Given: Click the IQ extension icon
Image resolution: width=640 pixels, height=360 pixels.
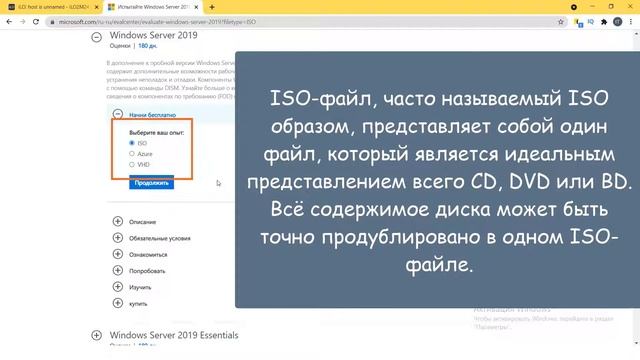Looking at the screenshot, I should click(x=591, y=22).
